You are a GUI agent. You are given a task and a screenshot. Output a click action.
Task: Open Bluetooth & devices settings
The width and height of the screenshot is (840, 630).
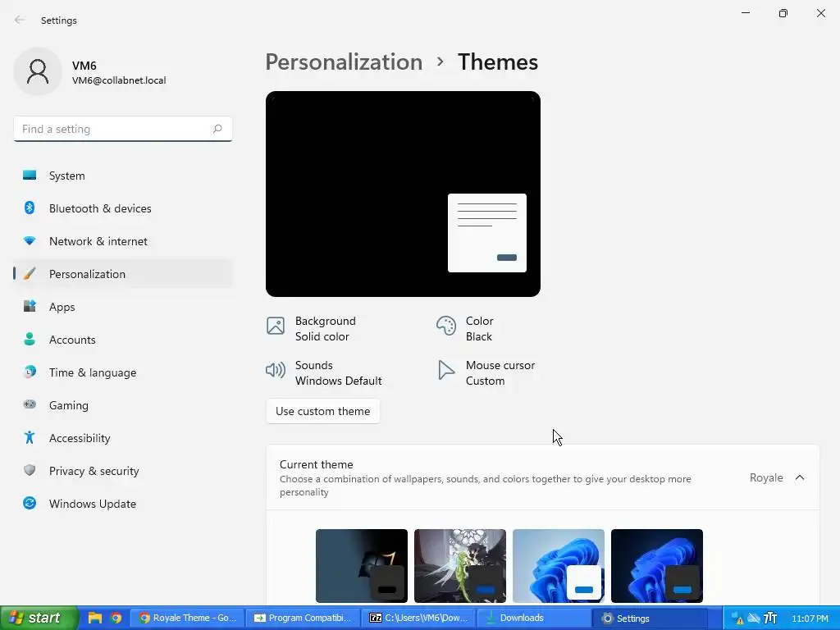point(123,208)
